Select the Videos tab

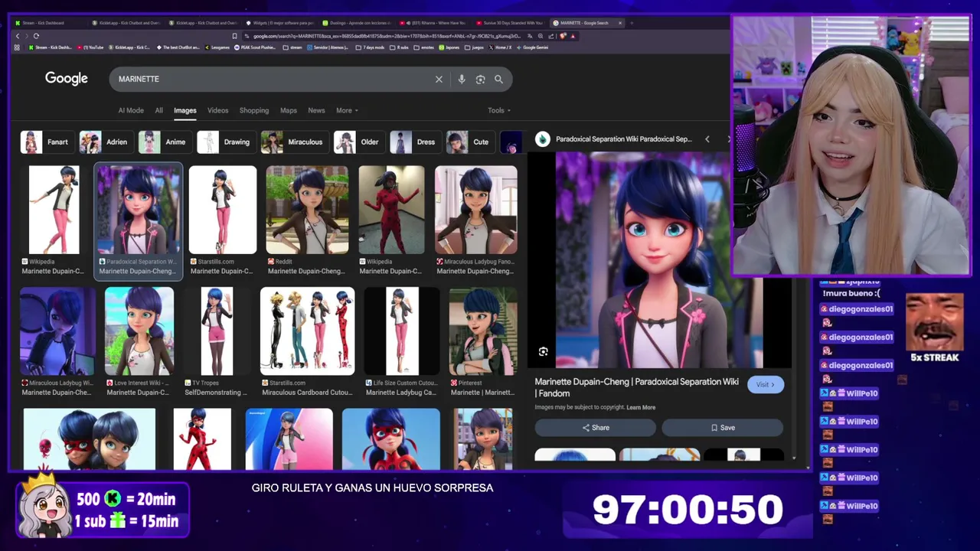click(x=217, y=110)
